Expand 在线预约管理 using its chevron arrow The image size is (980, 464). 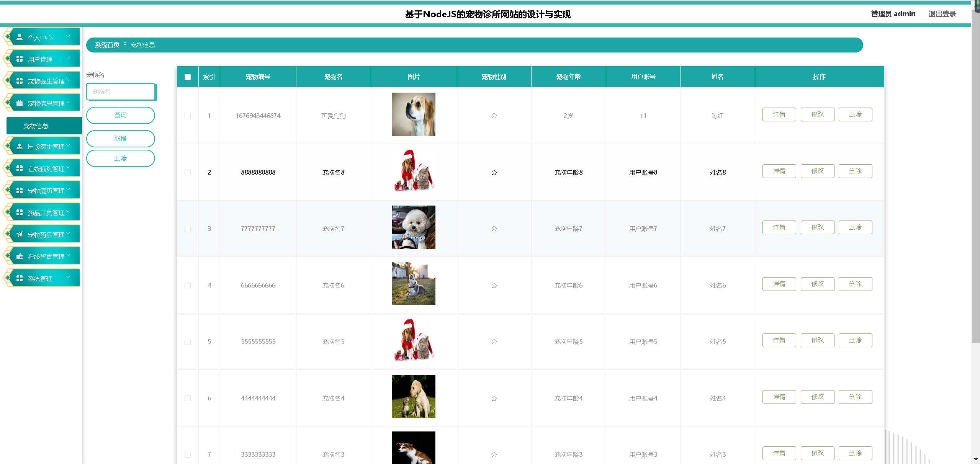coord(69,168)
